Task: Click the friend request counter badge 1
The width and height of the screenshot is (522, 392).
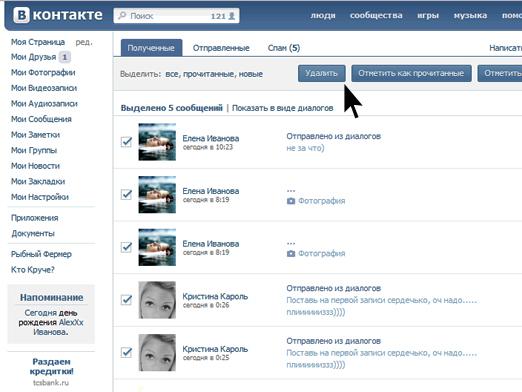Action: 65,57
